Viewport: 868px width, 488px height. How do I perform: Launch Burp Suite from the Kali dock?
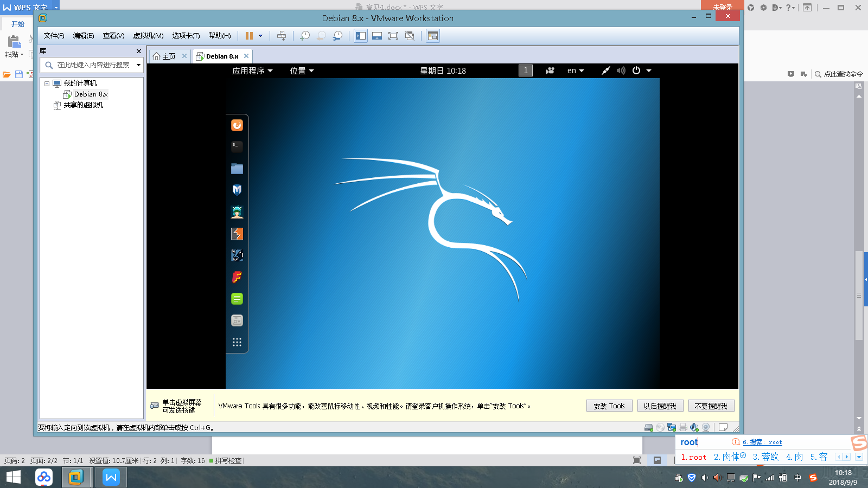pos(237,234)
